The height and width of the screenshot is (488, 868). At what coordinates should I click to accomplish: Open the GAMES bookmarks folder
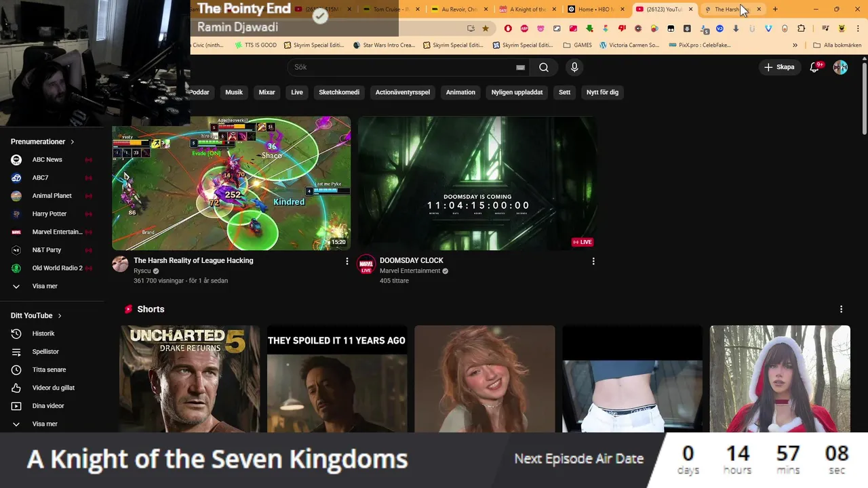pos(577,45)
